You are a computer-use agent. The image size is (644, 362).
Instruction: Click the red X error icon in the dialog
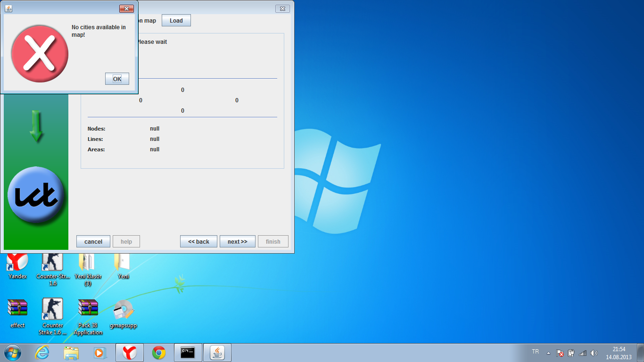(40, 54)
